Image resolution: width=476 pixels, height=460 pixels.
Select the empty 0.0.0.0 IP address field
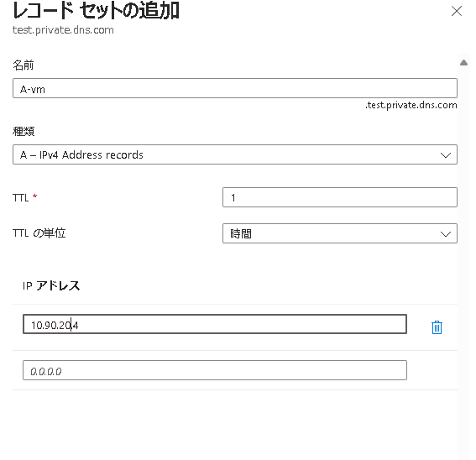(x=215, y=370)
